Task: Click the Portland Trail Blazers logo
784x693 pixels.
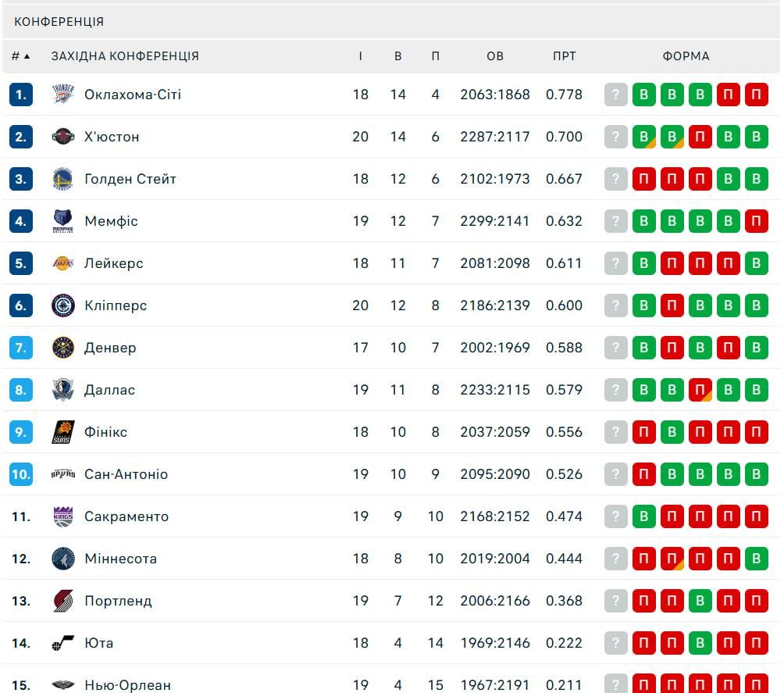Action: 63,601
